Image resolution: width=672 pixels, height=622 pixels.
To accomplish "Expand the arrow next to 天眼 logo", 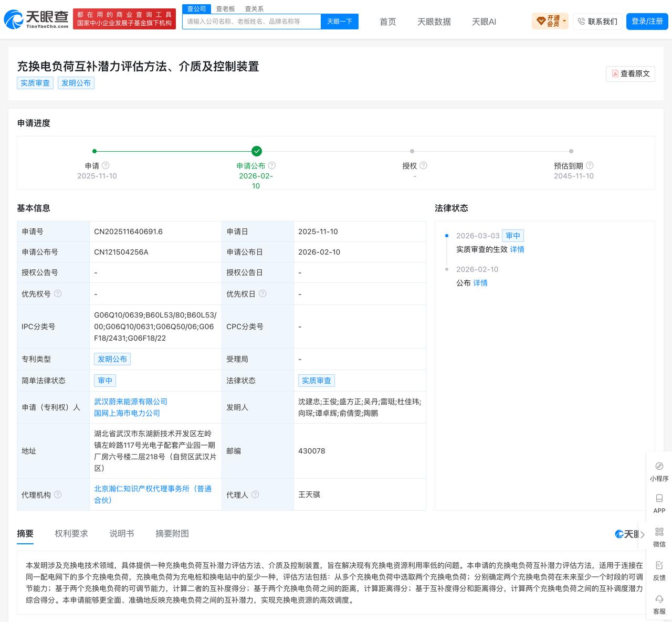I will click(x=642, y=534).
